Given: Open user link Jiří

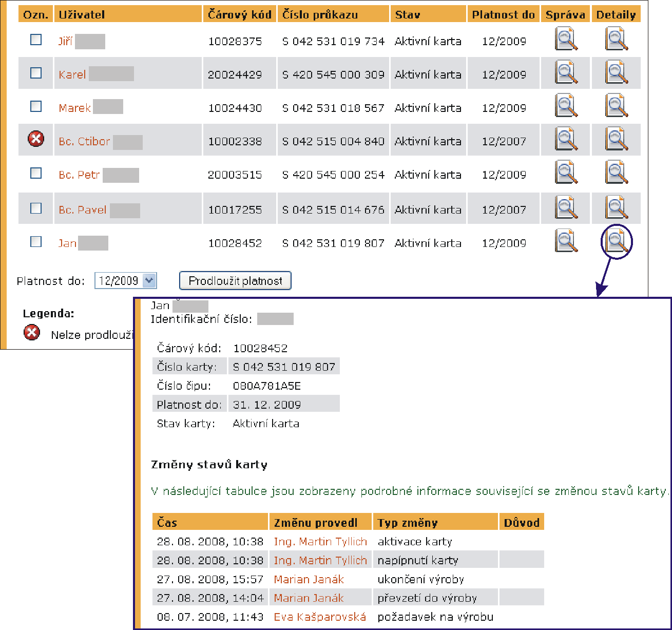Looking at the screenshot, I should click(65, 41).
